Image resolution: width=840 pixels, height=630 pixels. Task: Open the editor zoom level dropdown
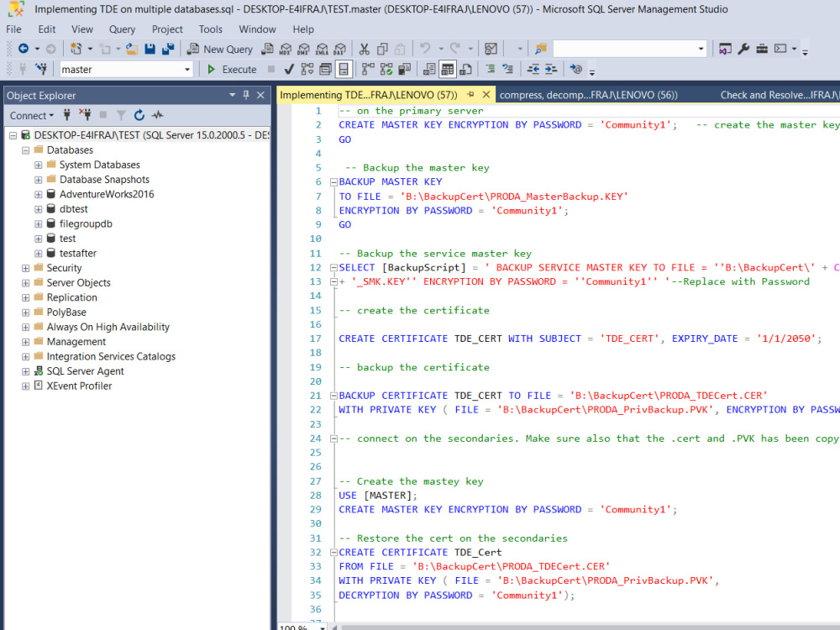[323, 627]
